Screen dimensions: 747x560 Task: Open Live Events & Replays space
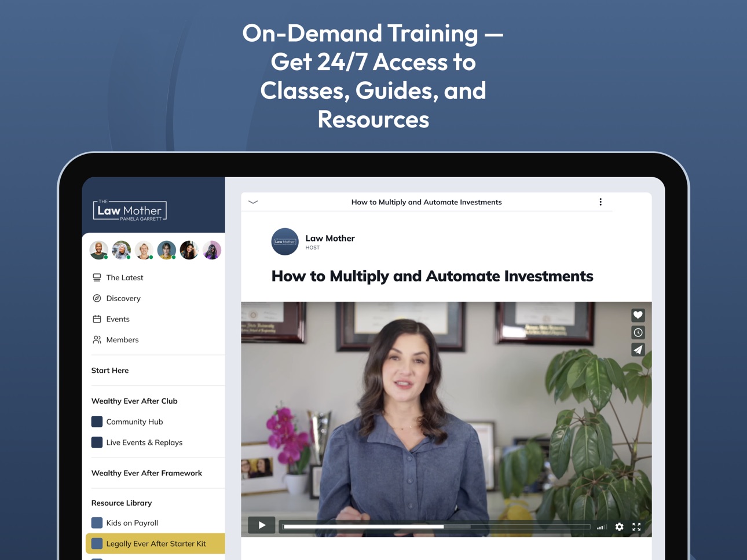tap(144, 442)
